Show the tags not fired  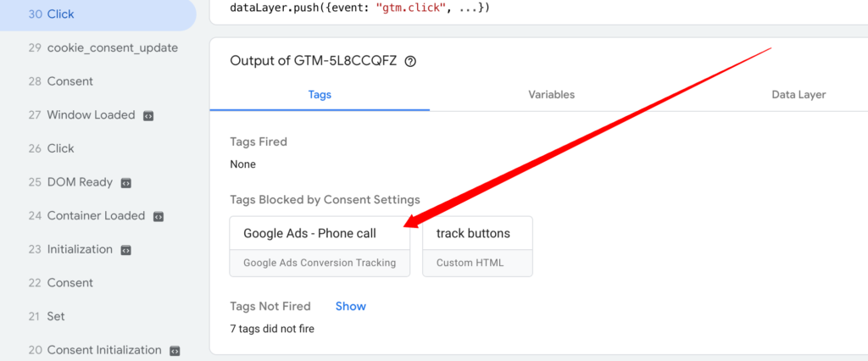pos(350,306)
